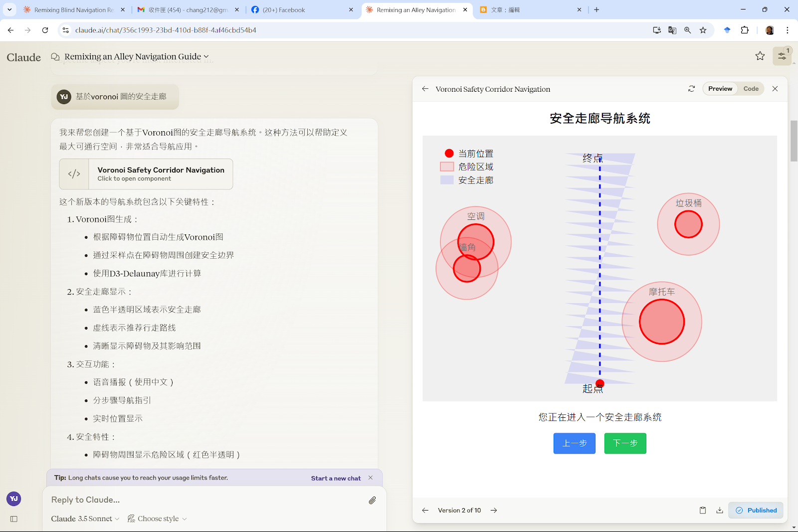The width and height of the screenshot is (798, 532).
Task: Click the red current position dot at 起点
Action: click(x=600, y=383)
